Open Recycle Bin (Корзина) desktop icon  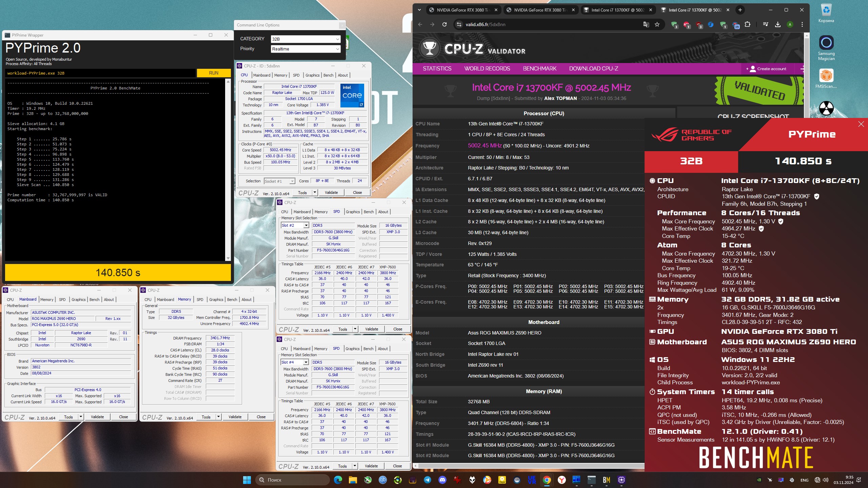pos(826,14)
